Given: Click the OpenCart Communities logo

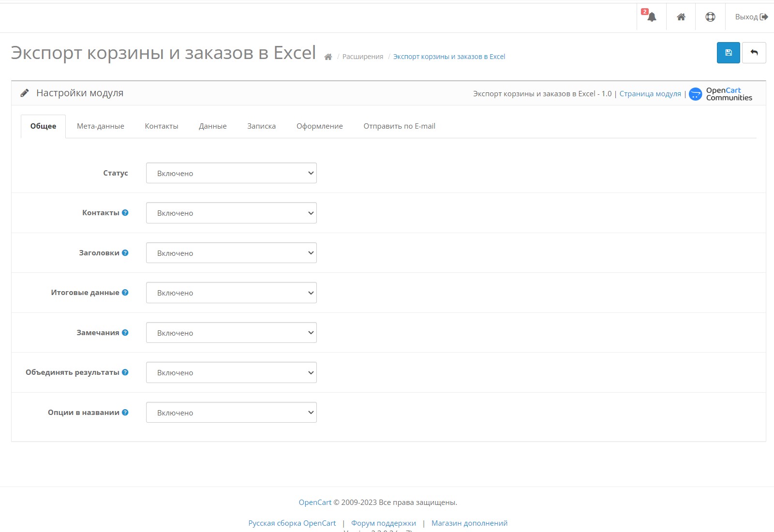Looking at the screenshot, I should click(721, 94).
